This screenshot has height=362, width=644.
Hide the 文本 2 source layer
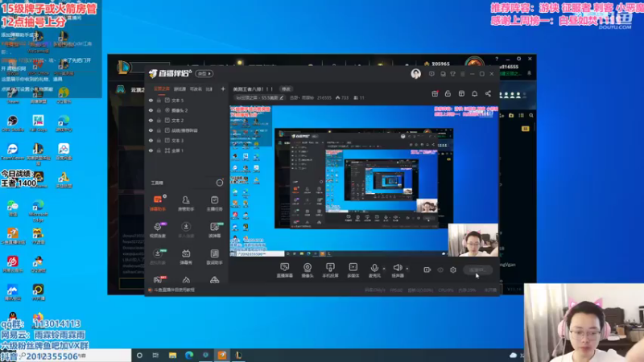point(151,120)
